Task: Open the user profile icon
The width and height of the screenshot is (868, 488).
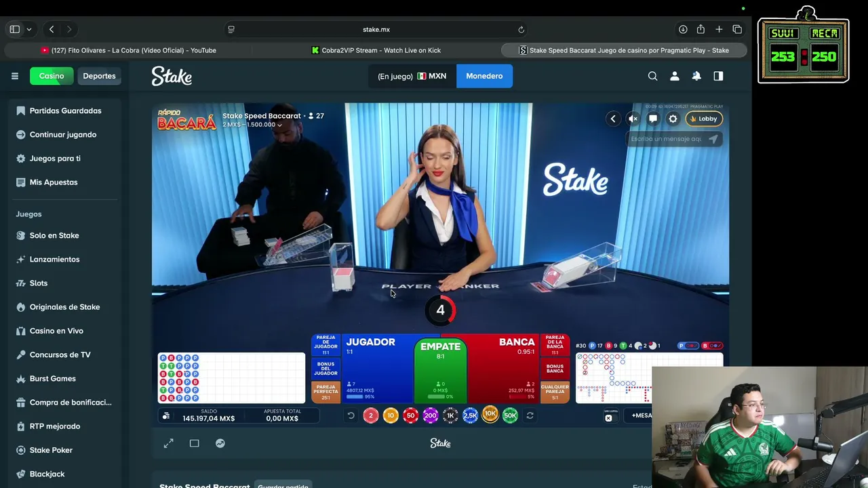Action: [x=674, y=76]
